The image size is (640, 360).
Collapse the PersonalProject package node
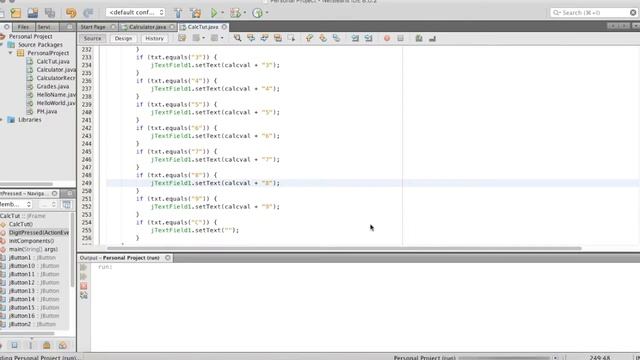[11, 53]
